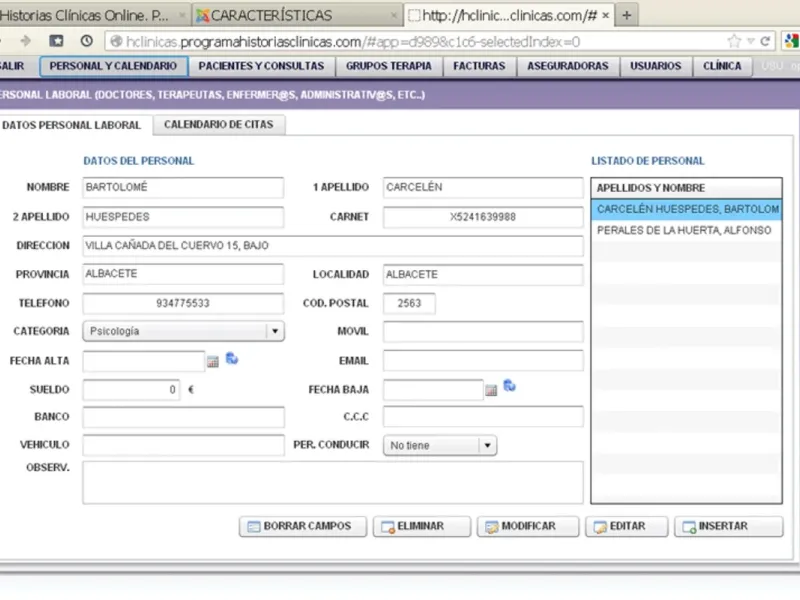800x600 pixels.
Task: Click the EDITAR button
Action: pos(627,527)
